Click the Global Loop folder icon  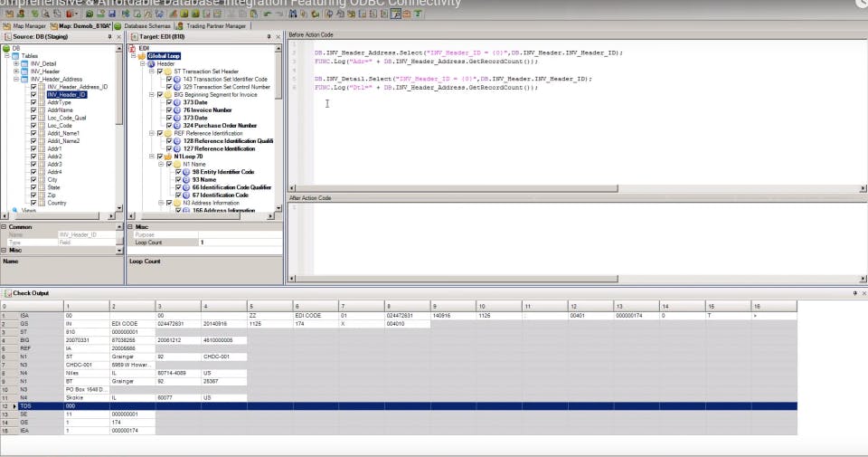pos(142,56)
